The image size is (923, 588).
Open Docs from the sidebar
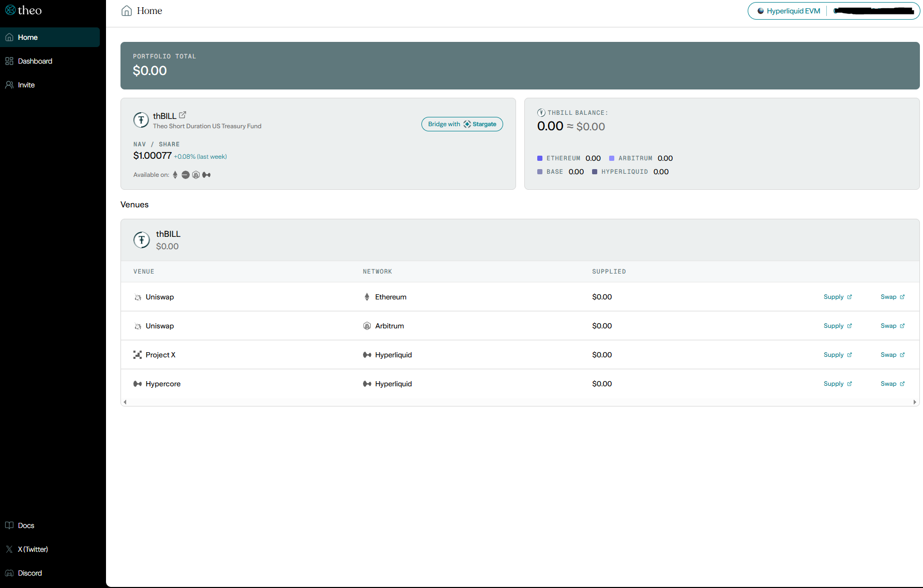coord(50,525)
